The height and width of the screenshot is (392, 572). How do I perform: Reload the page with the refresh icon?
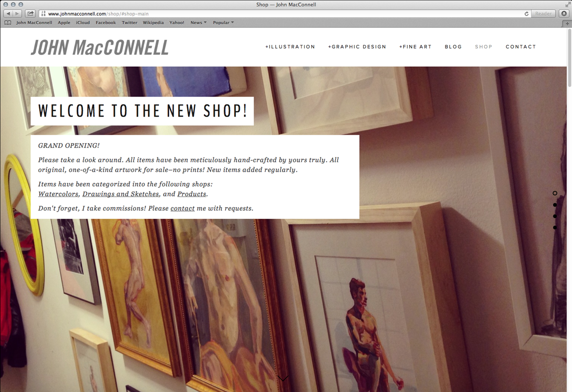[526, 14]
